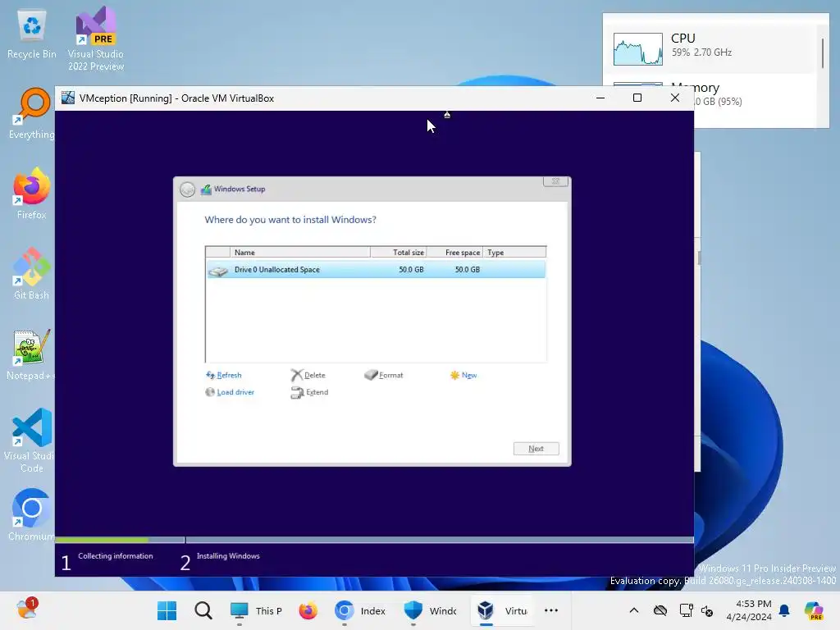This screenshot has height=630, width=840.
Task: Click the Format partition option
Action: [384, 375]
